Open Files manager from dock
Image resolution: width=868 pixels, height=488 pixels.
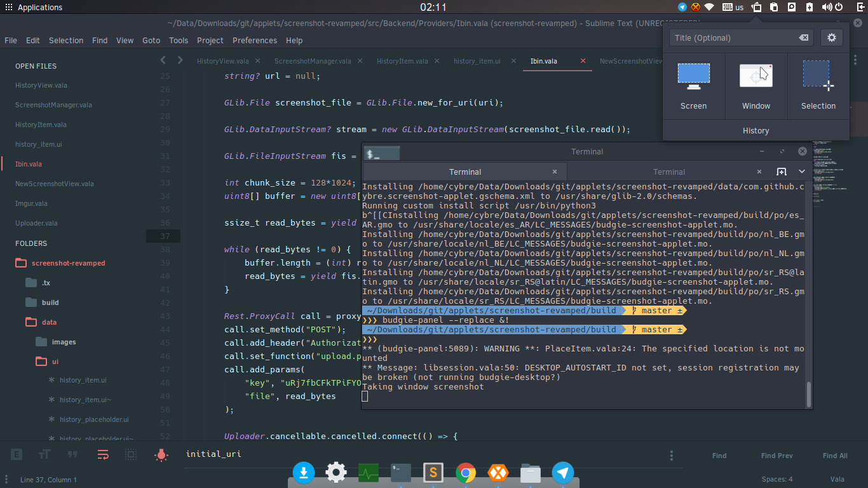(x=531, y=473)
